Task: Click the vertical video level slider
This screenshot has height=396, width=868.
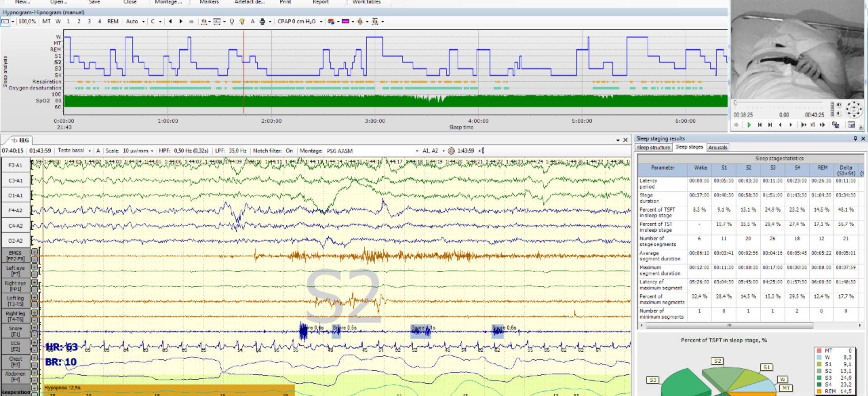Action: click(832, 109)
